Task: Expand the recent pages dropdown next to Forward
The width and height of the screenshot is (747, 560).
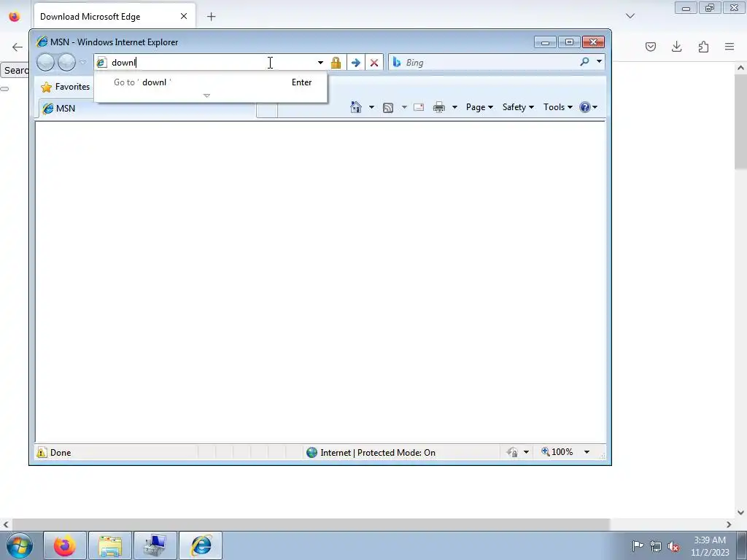Action: pos(83,63)
